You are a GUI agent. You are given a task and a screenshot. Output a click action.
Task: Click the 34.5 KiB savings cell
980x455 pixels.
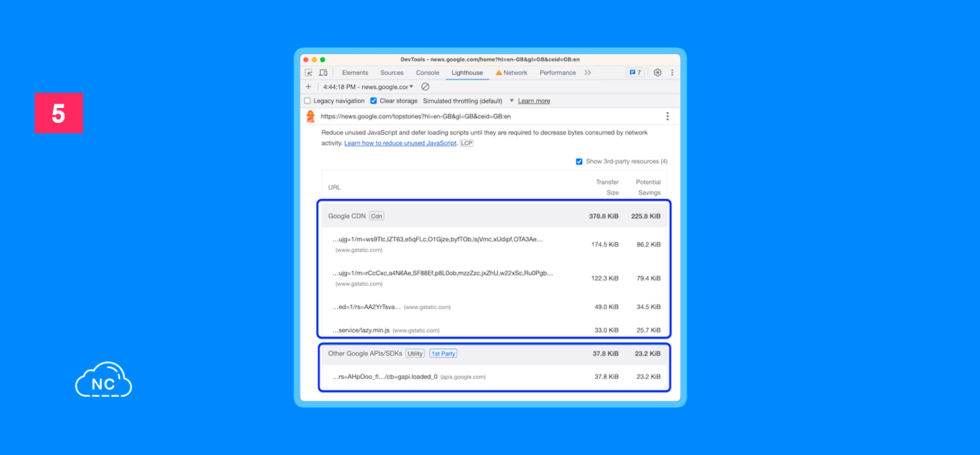[649, 307]
